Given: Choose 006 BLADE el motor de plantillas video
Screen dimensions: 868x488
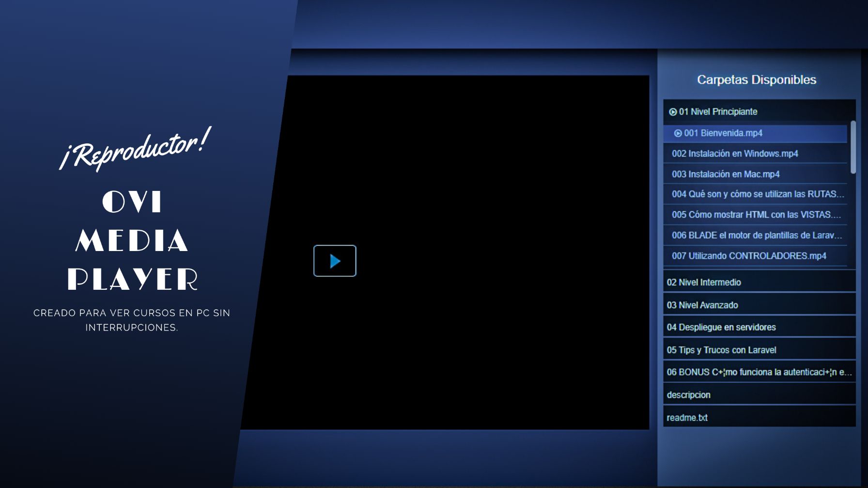Looking at the screenshot, I should pos(755,236).
